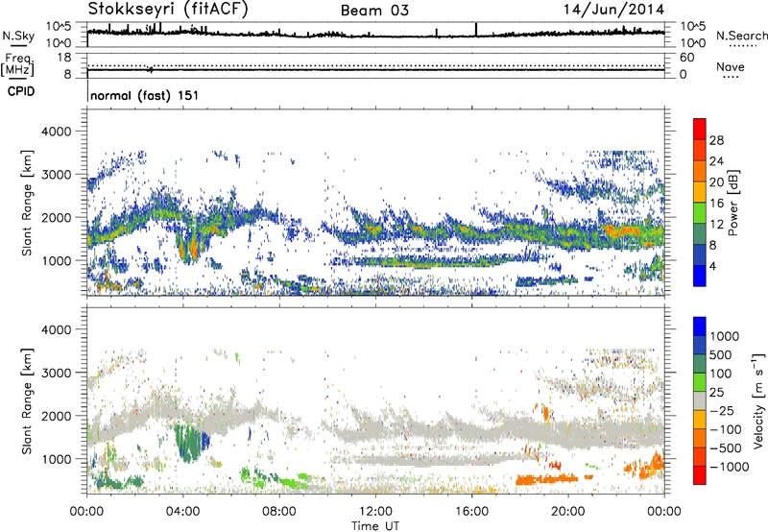The width and height of the screenshot is (768, 532).
Task: Click the 'Time UT' axis label
Action: tap(375, 526)
